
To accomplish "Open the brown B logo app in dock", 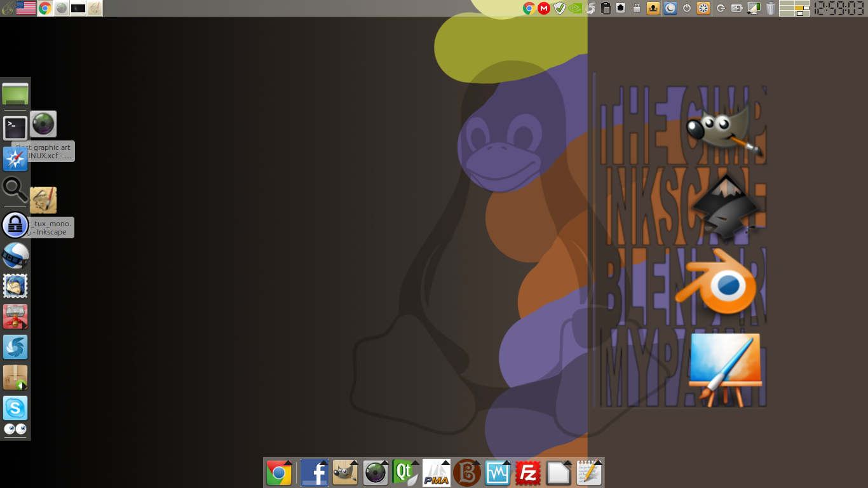I will [x=467, y=473].
